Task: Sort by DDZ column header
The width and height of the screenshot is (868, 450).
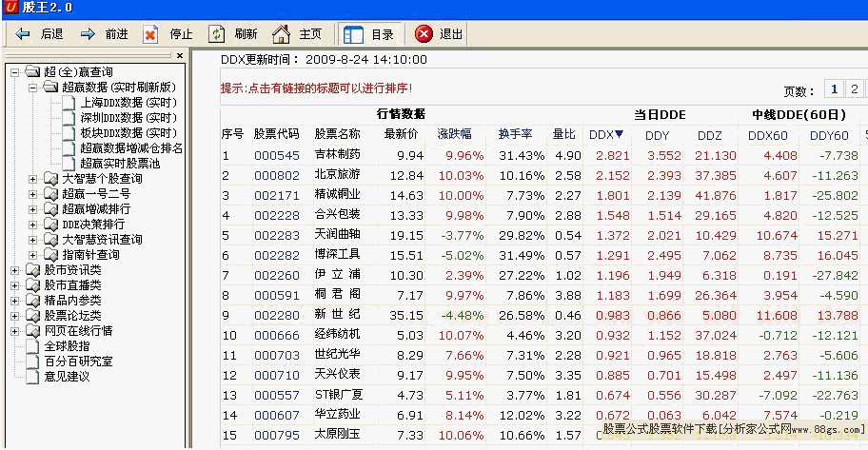Action: (x=709, y=135)
